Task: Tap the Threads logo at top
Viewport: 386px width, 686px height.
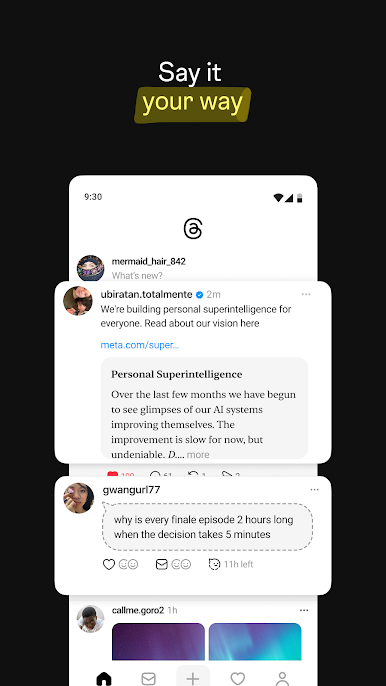Action: tap(193, 229)
